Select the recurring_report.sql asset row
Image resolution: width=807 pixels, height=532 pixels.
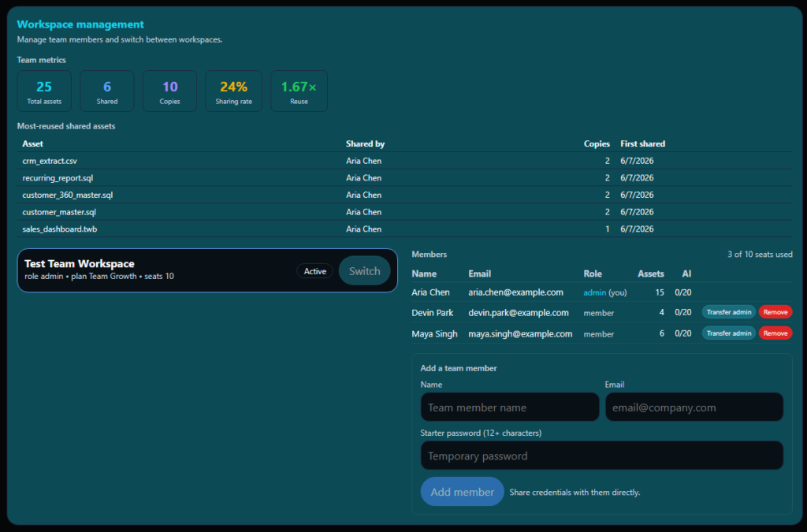click(x=404, y=177)
